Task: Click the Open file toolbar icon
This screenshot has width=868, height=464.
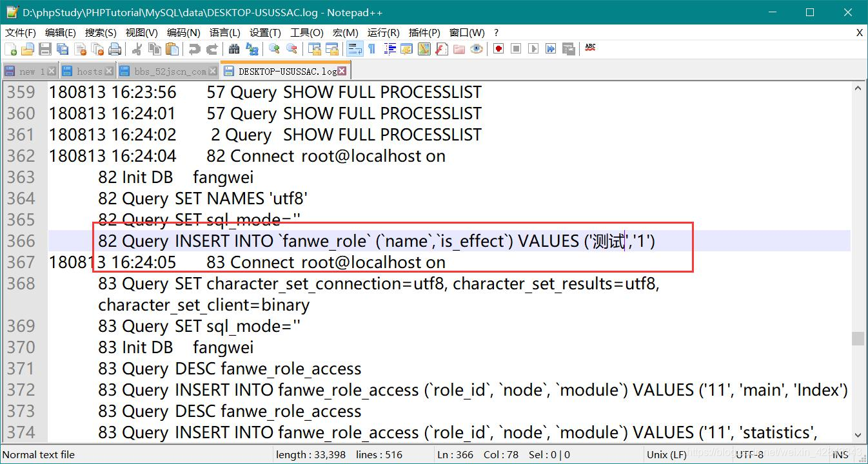Action: pos(27,49)
